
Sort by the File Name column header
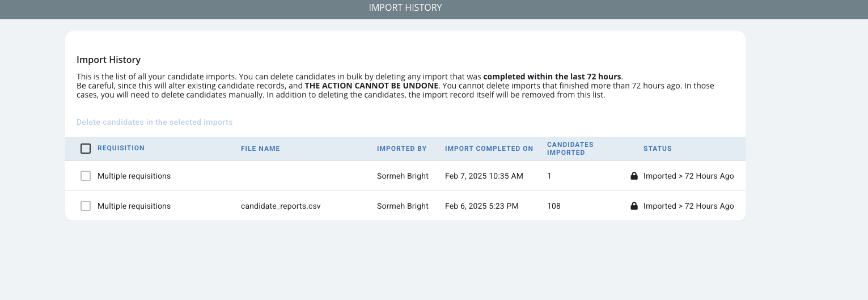tap(260, 149)
